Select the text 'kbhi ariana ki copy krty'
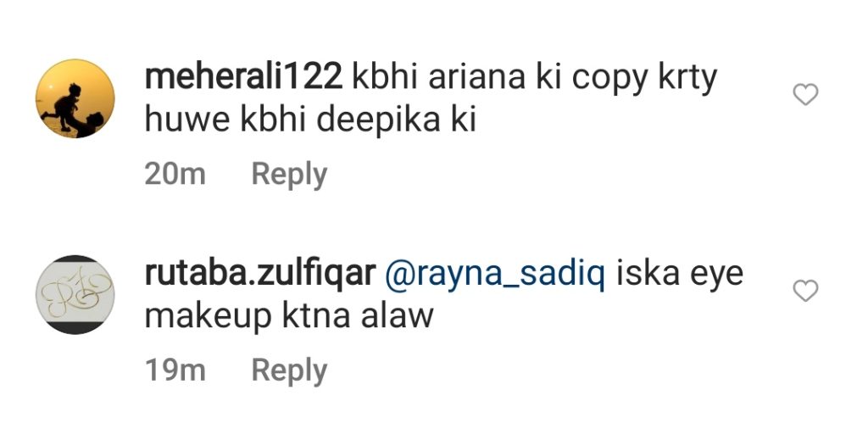868x440 pixels. click(x=535, y=78)
